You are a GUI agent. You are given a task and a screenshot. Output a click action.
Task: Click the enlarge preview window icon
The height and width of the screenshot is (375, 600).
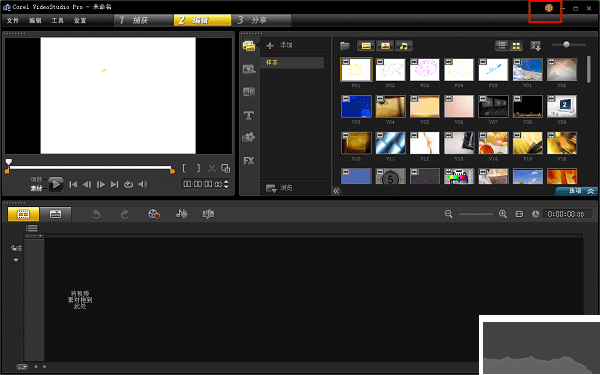[x=226, y=168]
